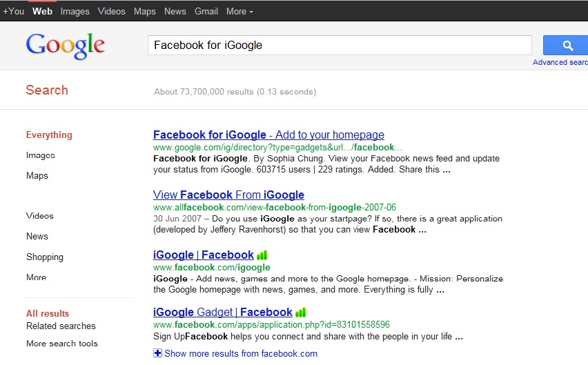Image resolution: width=588 pixels, height=365 pixels.
Task: Select Videos in the top navigation bar
Action: point(111,12)
